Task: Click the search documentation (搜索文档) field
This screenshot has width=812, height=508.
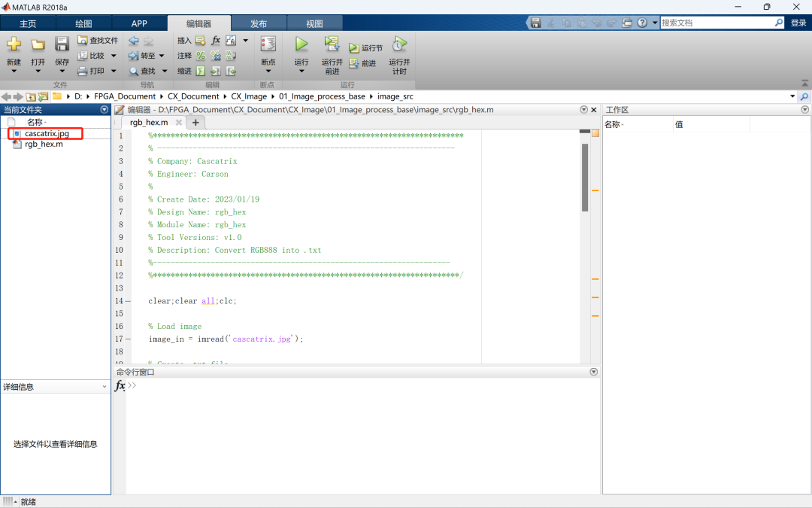Action: pyautogui.click(x=716, y=23)
